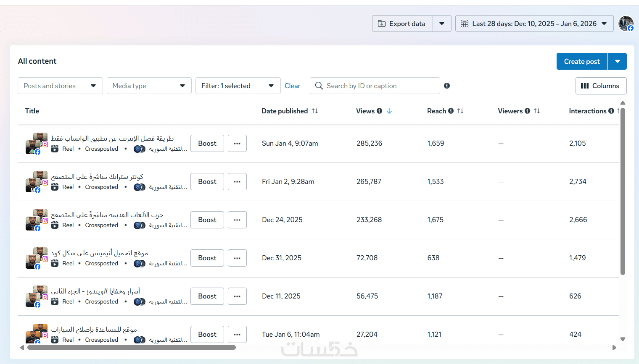The image size is (639, 364).
Task: Click the Interactions info icon
Action: (x=611, y=111)
